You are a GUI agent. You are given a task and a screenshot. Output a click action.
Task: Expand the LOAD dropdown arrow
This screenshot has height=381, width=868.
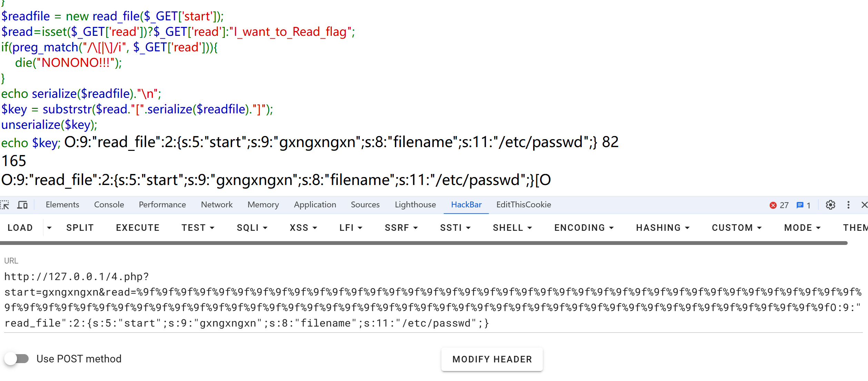[x=49, y=228]
